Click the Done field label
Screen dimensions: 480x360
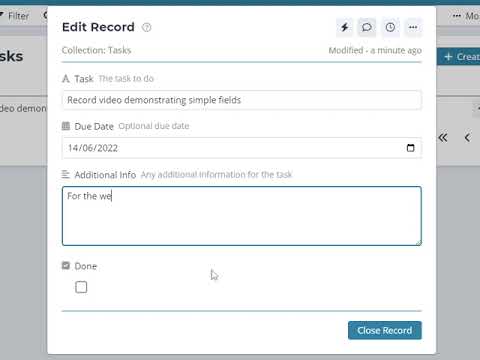coord(86,266)
